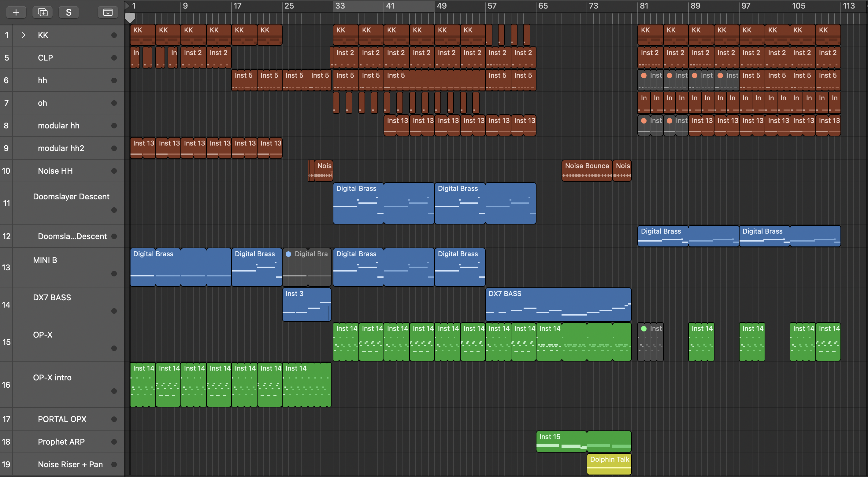
Task: Click the duplicate track button
Action: 43,13
